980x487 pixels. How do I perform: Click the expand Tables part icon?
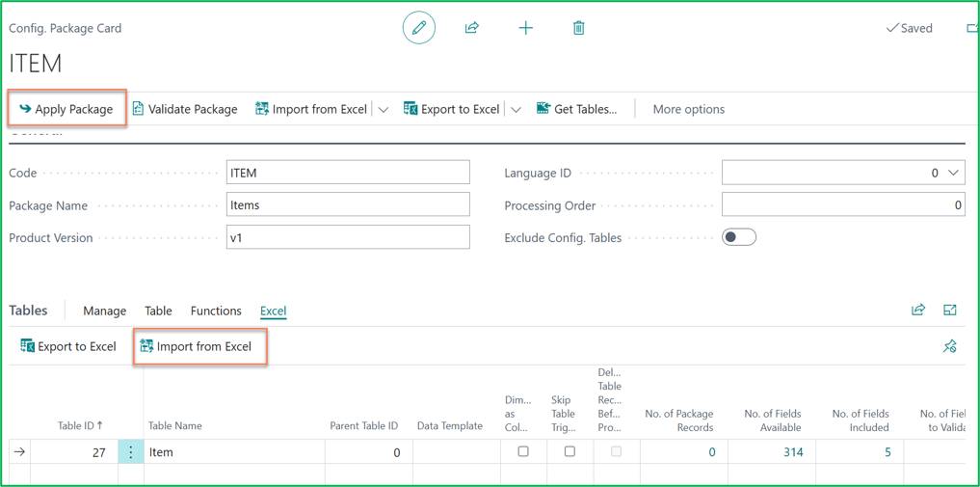tap(950, 311)
